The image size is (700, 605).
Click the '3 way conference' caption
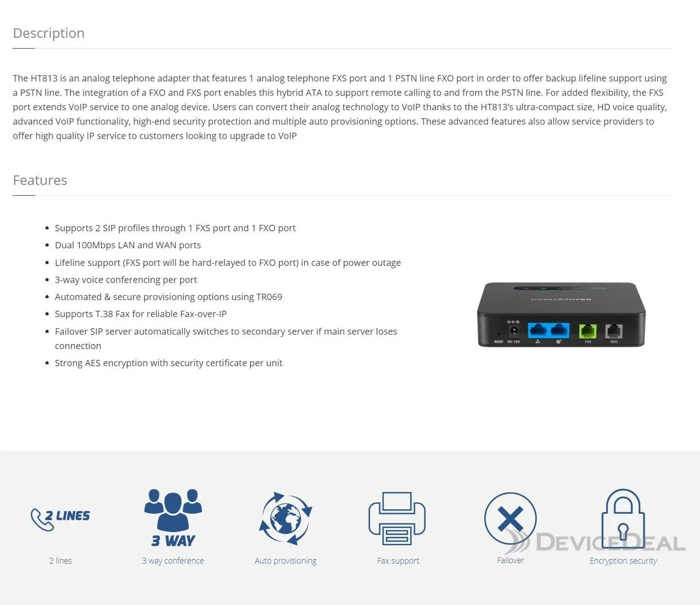coord(173,560)
